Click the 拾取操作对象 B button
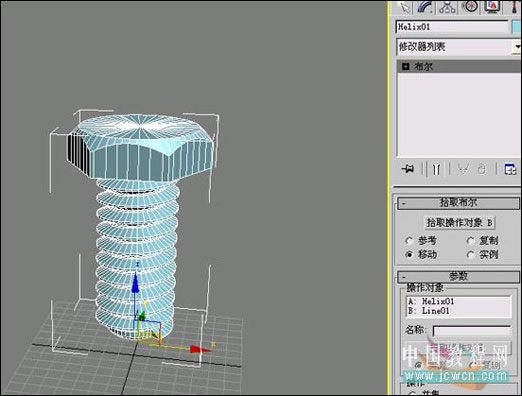The height and width of the screenshot is (396, 522). point(460,222)
